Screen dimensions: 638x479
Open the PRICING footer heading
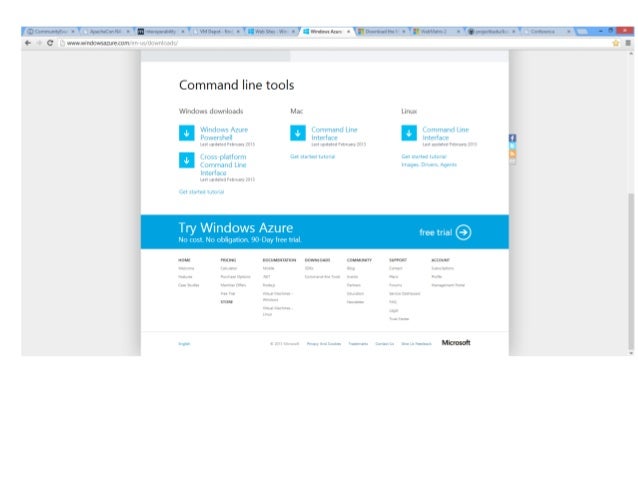[x=228, y=260]
